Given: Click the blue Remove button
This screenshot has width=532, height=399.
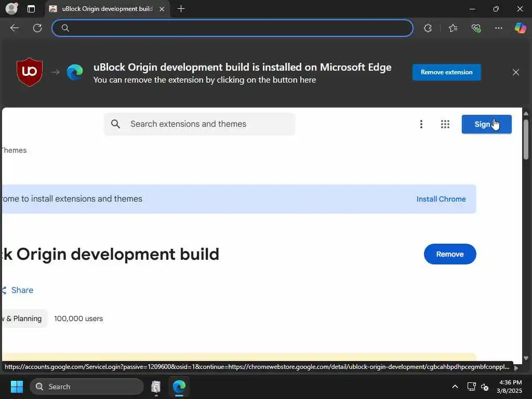Looking at the screenshot, I should (450, 254).
